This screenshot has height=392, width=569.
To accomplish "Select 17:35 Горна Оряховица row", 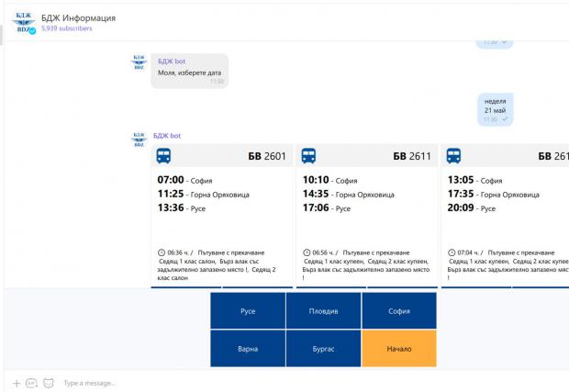I will click(x=494, y=195).
